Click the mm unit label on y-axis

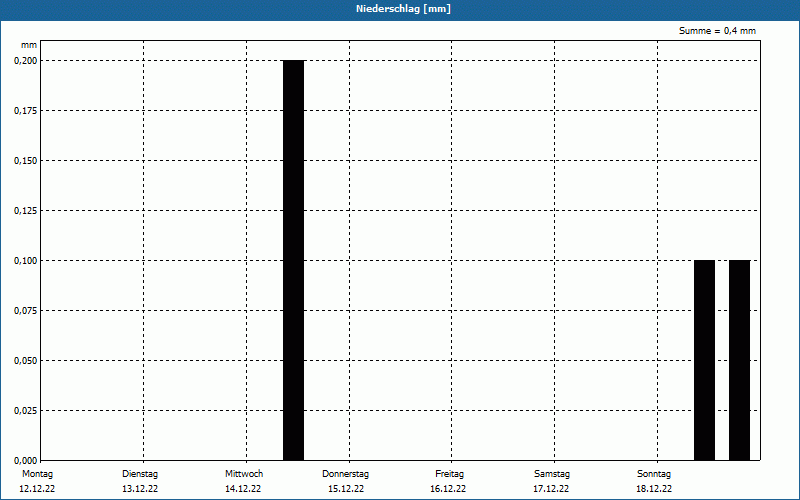[x=29, y=45]
